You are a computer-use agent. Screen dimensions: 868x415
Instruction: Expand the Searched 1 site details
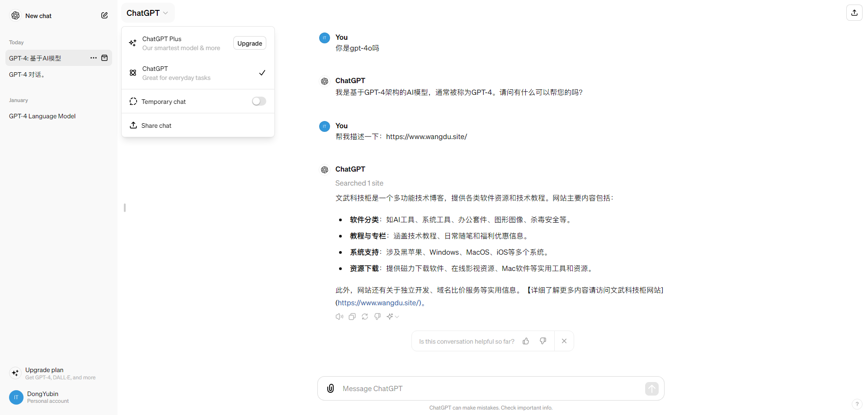pyautogui.click(x=359, y=183)
